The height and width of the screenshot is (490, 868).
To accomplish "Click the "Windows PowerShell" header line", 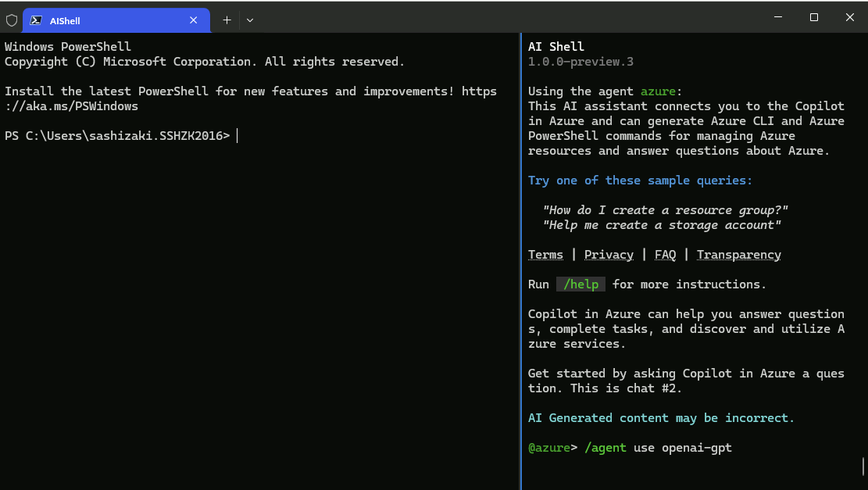I will [x=68, y=47].
